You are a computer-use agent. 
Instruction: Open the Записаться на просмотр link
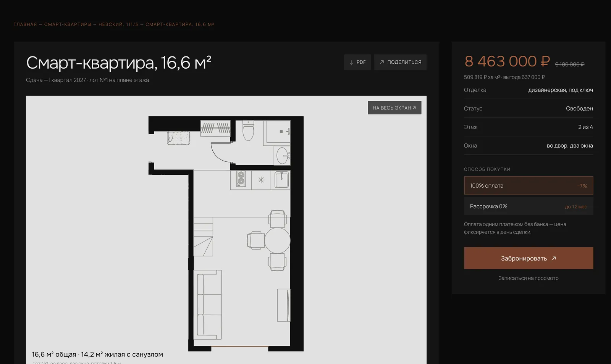tap(529, 278)
